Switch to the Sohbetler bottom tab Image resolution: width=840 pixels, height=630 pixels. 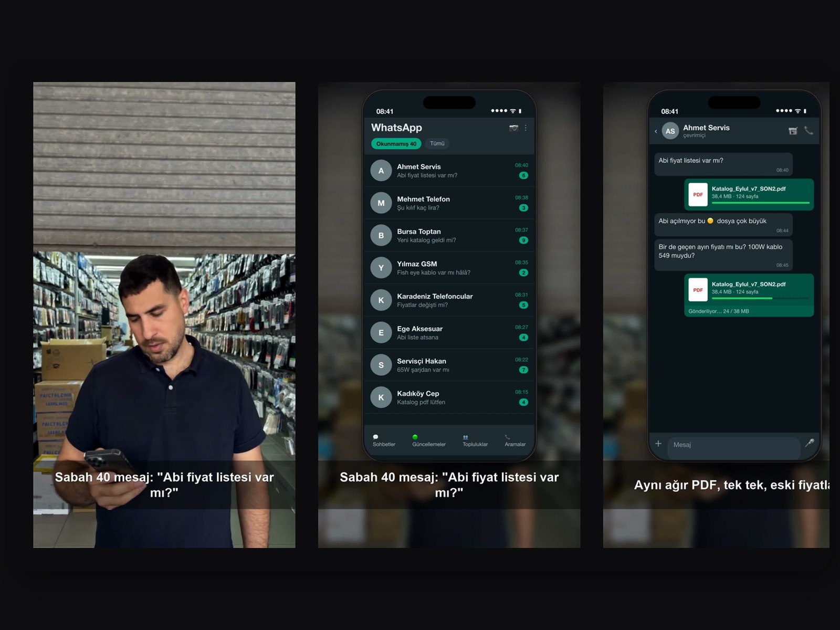coord(384,441)
